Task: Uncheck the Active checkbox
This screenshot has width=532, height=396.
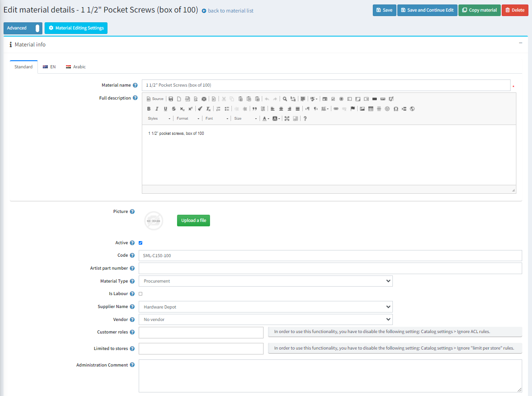Action: 140,243
